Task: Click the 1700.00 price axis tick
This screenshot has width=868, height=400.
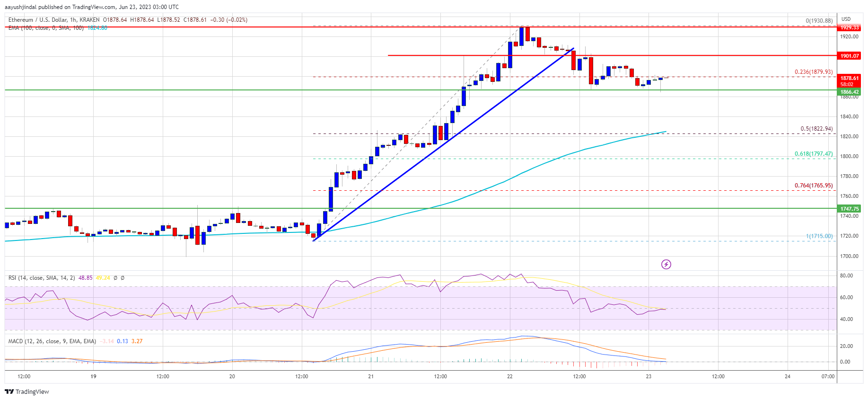Action: 849,256
